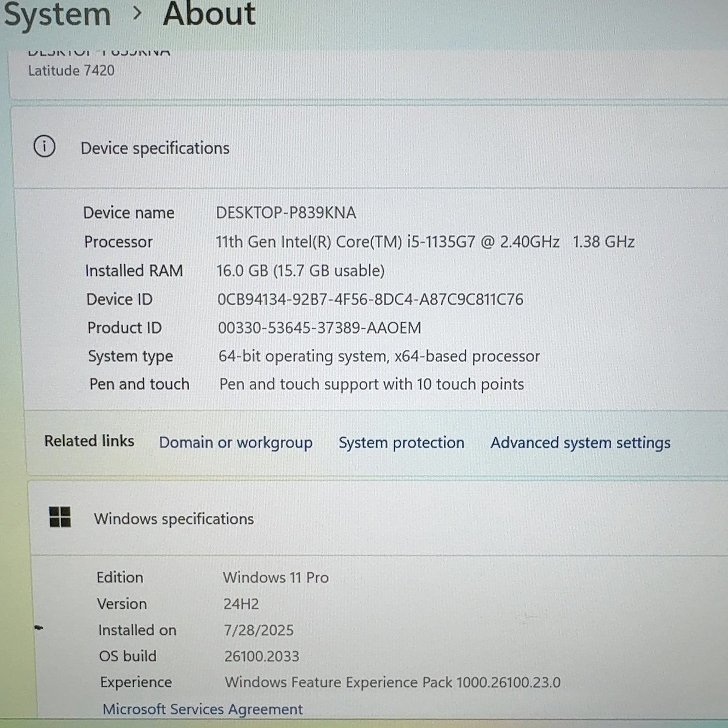Click the Version label
Screen dimensions: 728x728
click(x=122, y=604)
